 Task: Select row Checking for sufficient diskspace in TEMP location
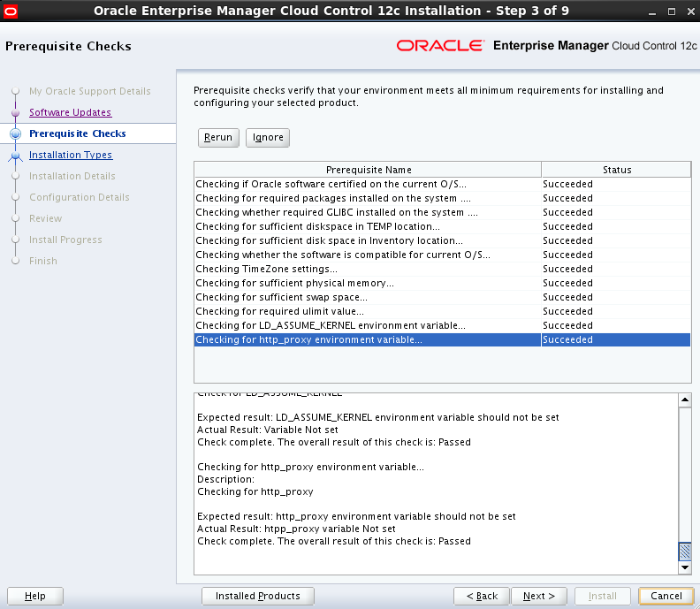(443, 226)
